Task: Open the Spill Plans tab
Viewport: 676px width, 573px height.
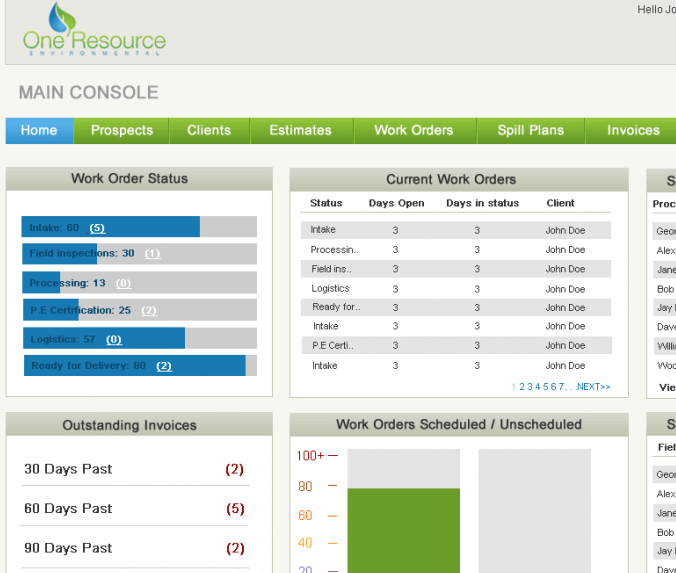Action: [x=531, y=130]
